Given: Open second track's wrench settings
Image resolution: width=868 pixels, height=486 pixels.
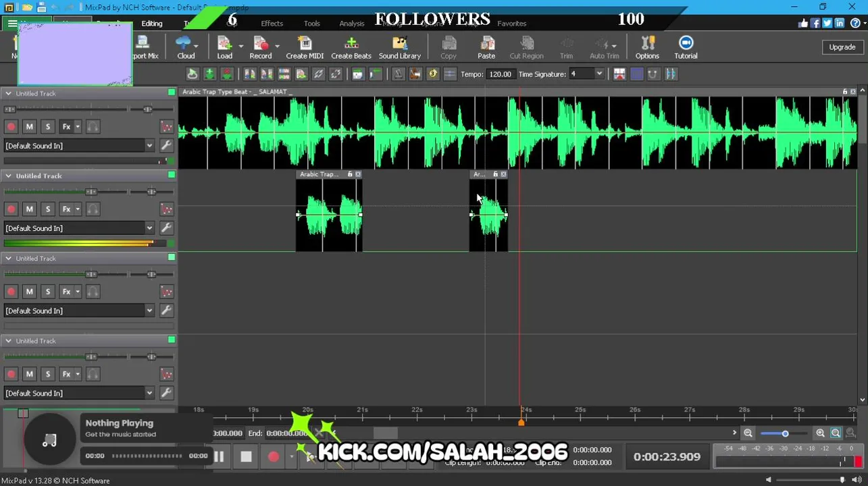Looking at the screenshot, I should pos(166,228).
